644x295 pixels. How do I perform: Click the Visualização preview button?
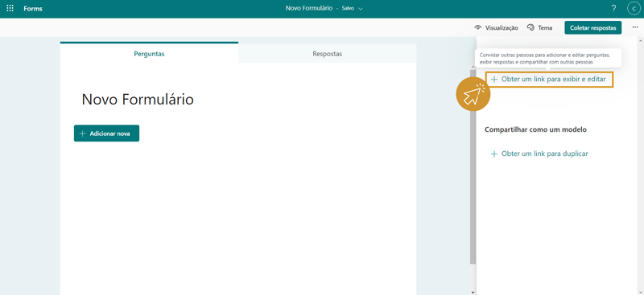(496, 28)
